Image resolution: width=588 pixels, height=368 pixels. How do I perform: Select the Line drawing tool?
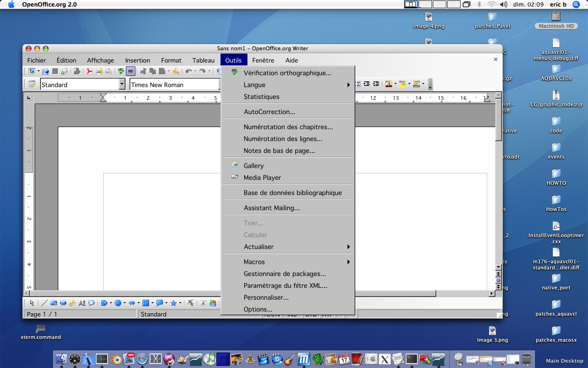click(x=44, y=303)
